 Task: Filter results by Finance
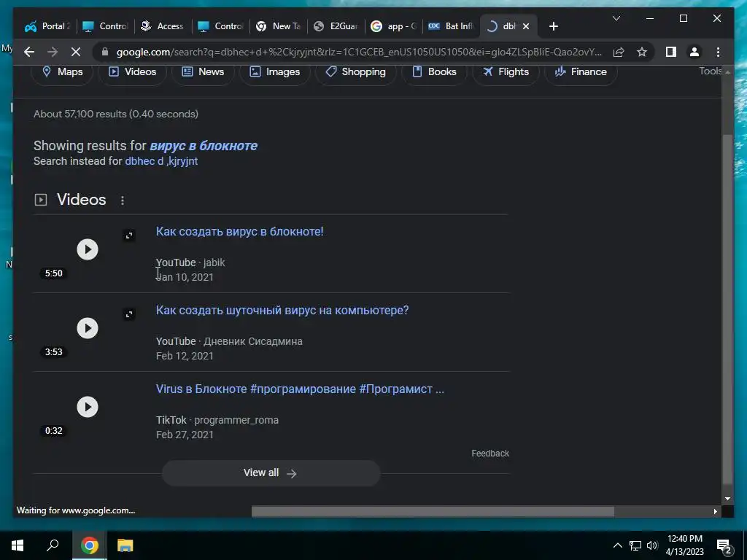click(581, 72)
